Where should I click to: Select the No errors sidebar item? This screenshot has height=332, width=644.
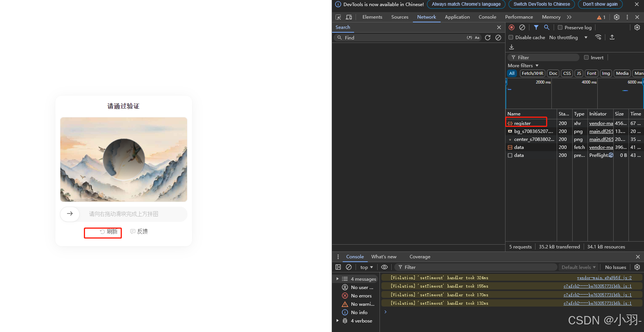pos(356,296)
